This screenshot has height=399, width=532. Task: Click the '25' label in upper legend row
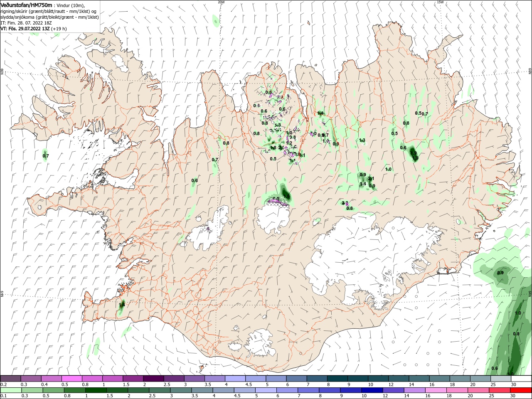[493, 384]
